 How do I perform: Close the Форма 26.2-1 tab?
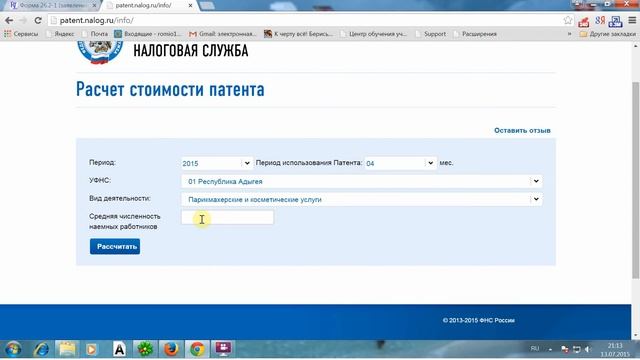coord(94,5)
